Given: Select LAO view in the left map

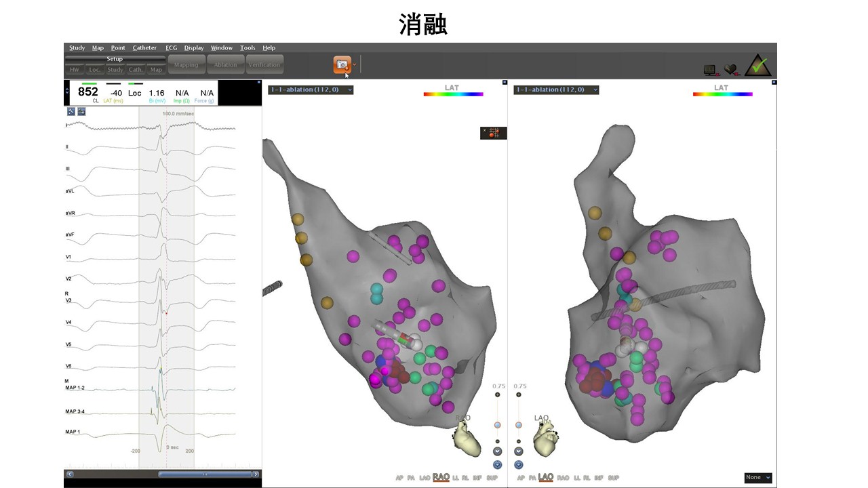Looking at the screenshot, I should (425, 478).
